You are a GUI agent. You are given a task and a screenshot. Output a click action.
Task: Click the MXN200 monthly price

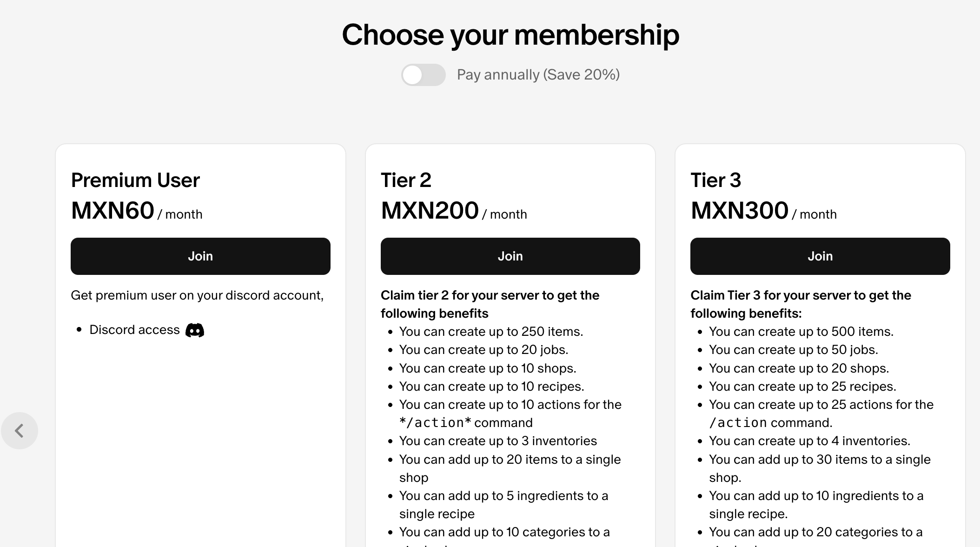[430, 211]
